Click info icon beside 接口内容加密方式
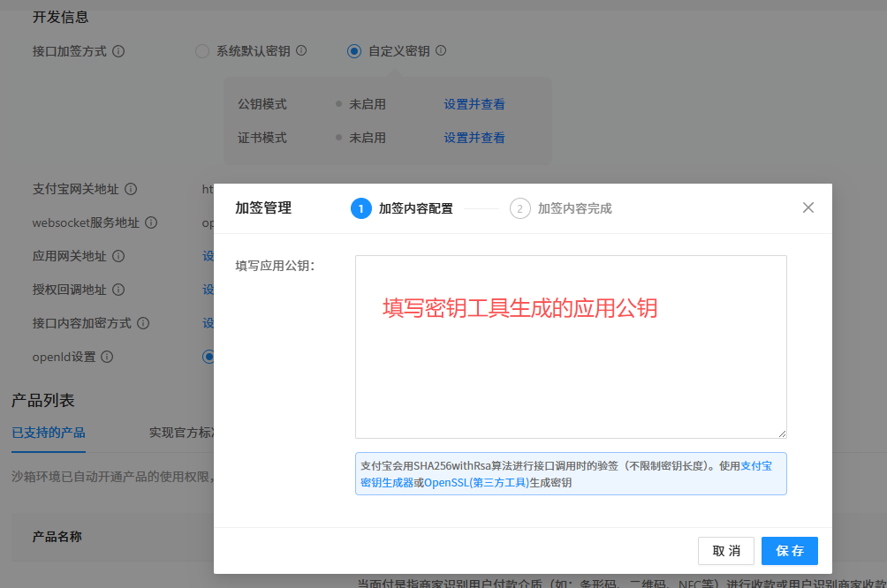 (x=143, y=323)
